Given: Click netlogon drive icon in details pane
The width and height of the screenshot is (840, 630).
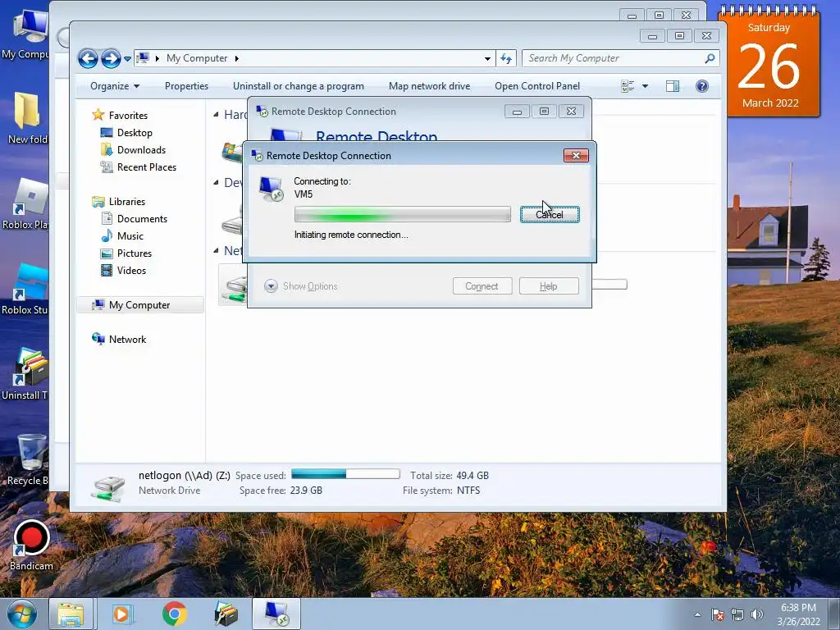Looking at the screenshot, I should (x=109, y=486).
